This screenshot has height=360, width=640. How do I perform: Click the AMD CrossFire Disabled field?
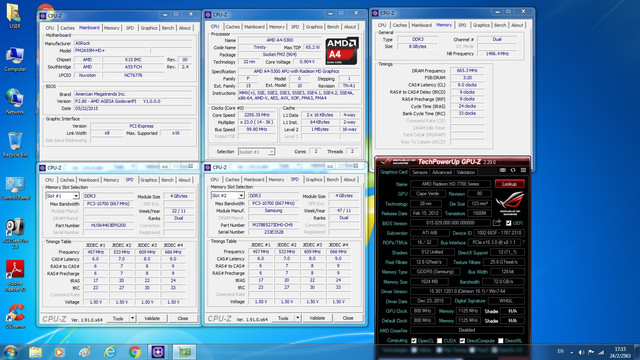(467, 330)
